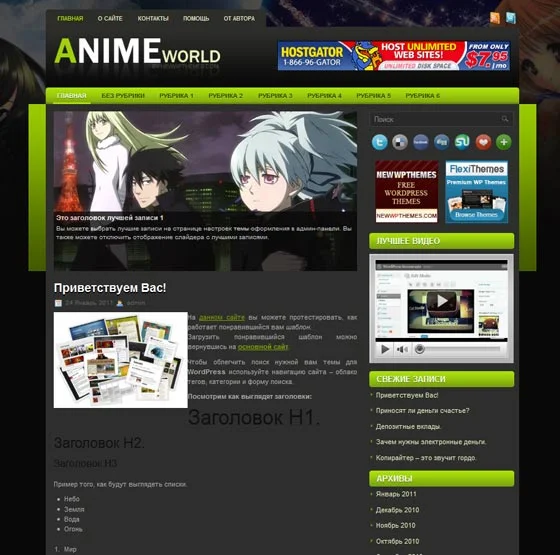This screenshot has width=560, height=555.
Task: Click the search magnifier icon
Action: pos(505,119)
